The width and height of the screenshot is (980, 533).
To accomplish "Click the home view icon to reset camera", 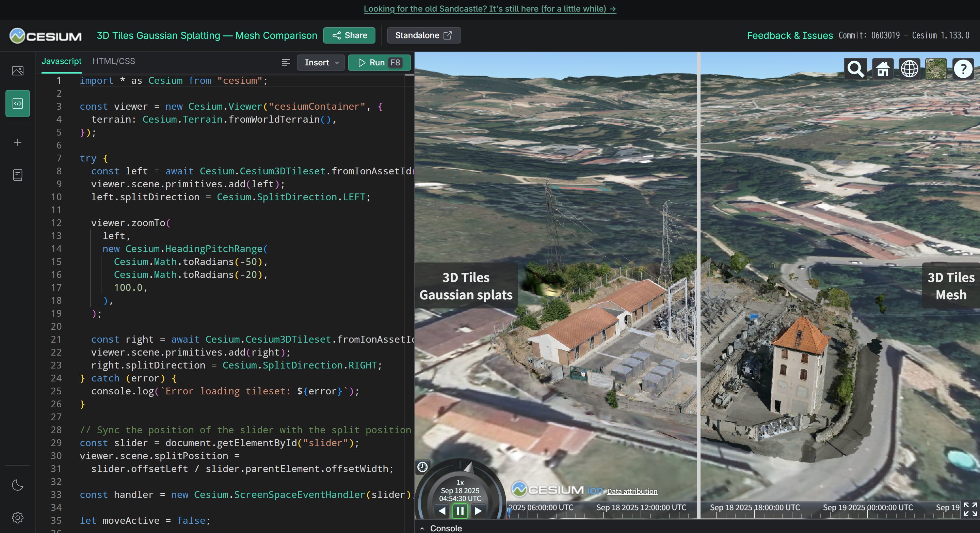I will (882, 69).
